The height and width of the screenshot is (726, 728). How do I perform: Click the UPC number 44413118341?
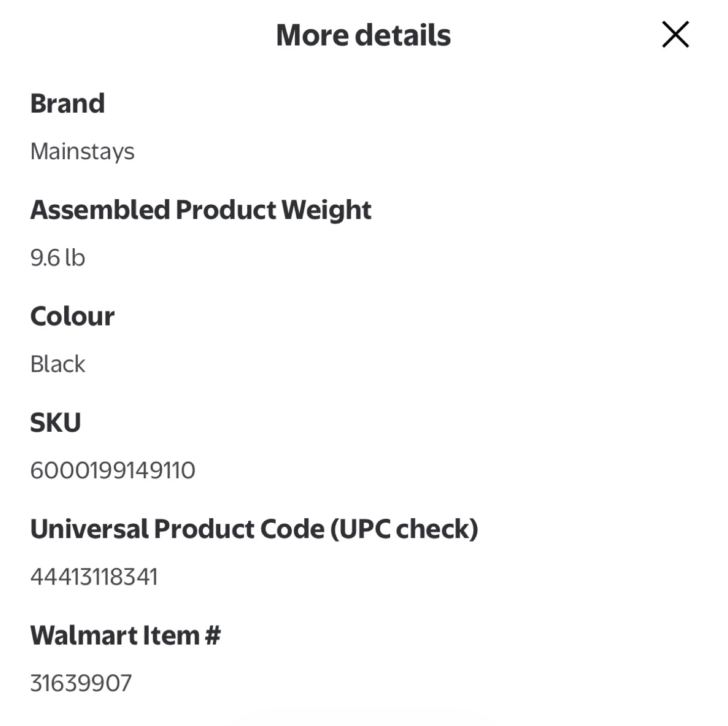coord(94,577)
